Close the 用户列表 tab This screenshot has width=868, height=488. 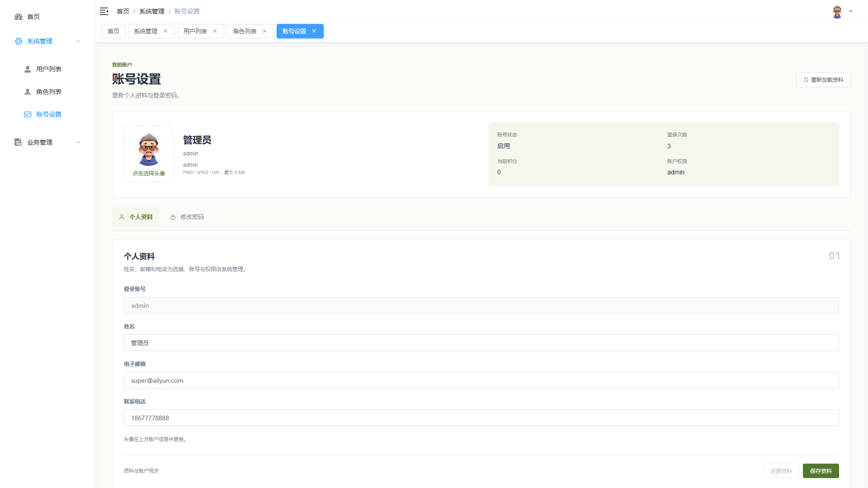click(215, 31)
